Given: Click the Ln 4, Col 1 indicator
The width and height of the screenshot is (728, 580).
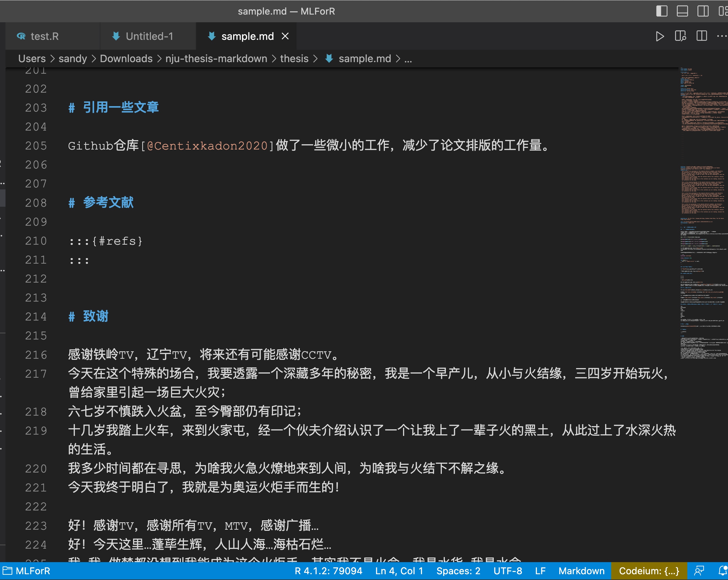Looking at the screenshot, I should click(x=399, y=571).
